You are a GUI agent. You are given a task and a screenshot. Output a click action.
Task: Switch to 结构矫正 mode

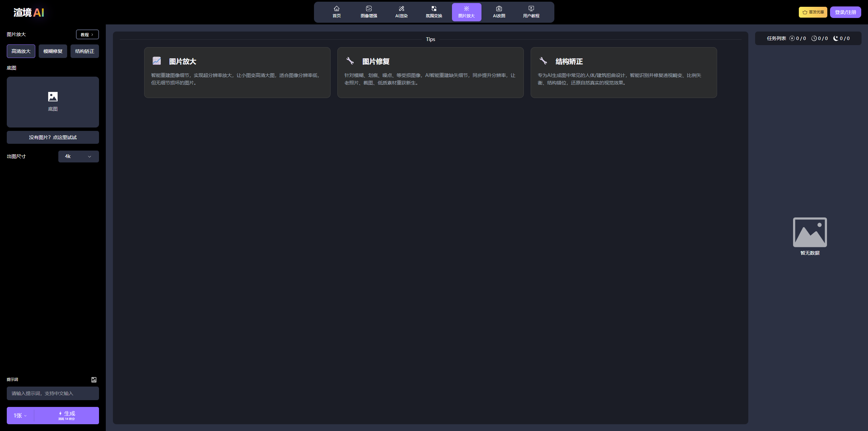pos(85,51)
